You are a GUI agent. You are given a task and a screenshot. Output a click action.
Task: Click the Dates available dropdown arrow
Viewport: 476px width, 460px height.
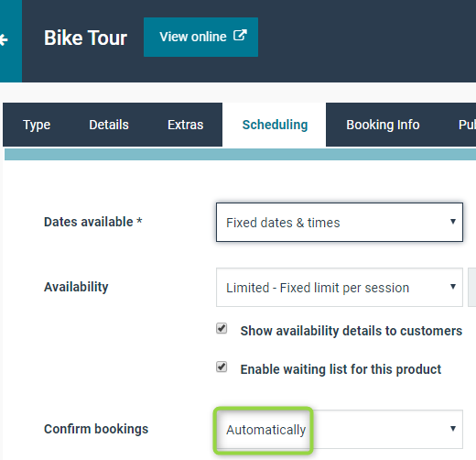[453, 222]
